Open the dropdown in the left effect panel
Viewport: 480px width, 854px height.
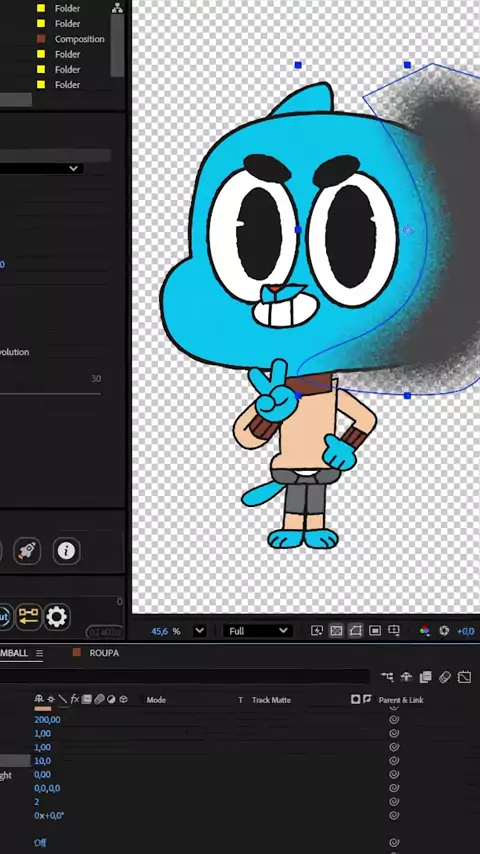(41, 169)
